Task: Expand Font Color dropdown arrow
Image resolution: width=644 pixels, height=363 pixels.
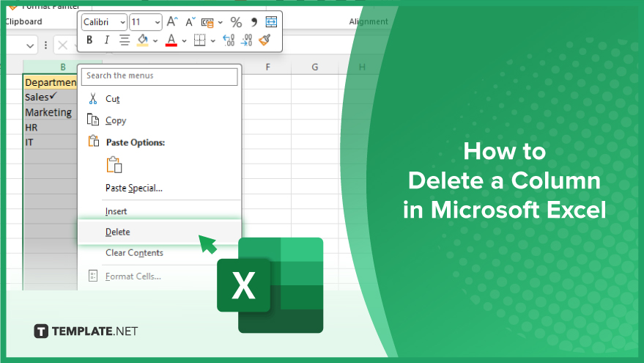Action: [x=184, y=40]
